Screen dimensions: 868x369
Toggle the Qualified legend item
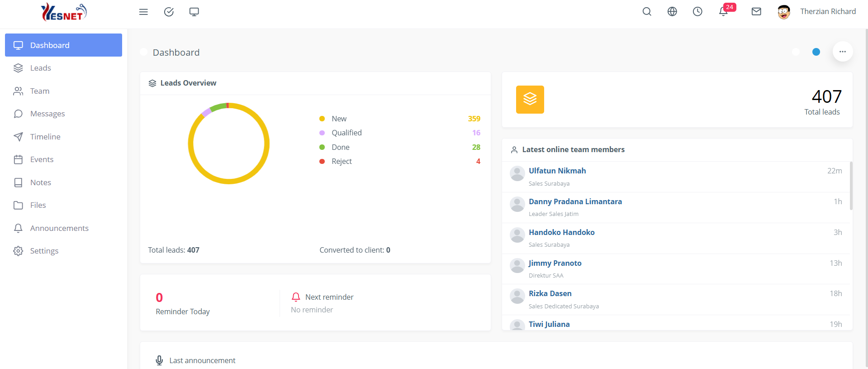346,133
